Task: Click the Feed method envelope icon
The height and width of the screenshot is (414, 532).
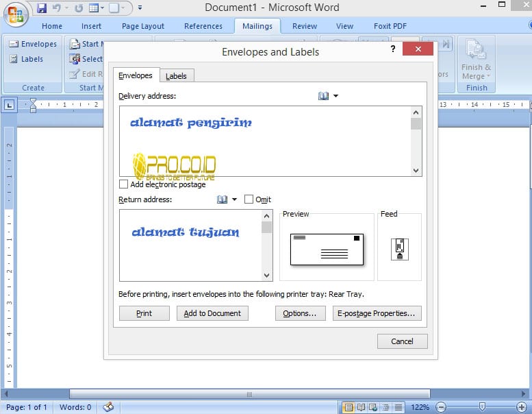Action: click(400, 249)
